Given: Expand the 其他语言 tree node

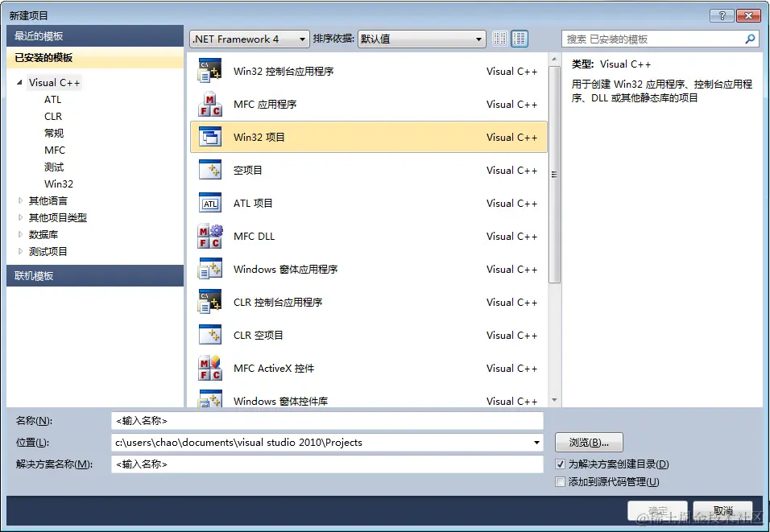Looking at the screenshot, I should tap(20, 200).
